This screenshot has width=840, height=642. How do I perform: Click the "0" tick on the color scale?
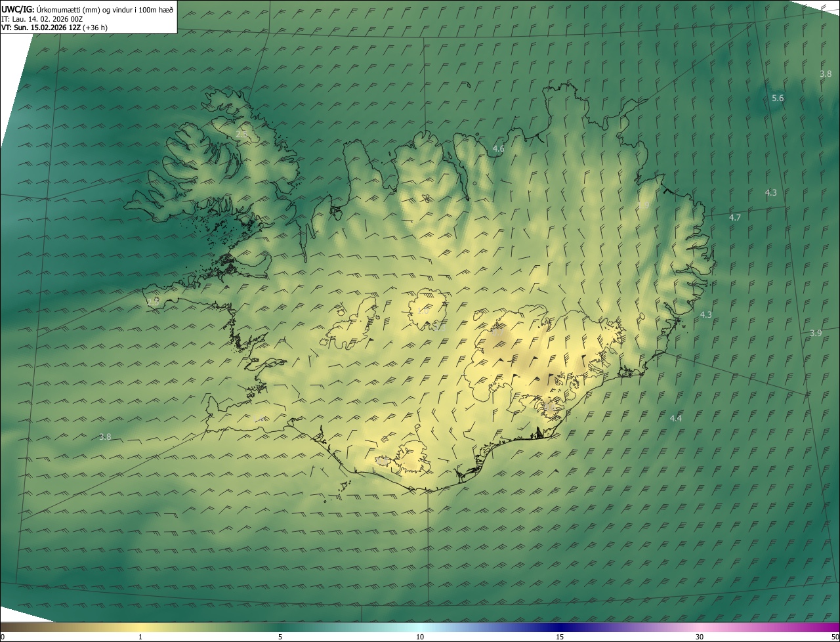click(x=3, y=637)
